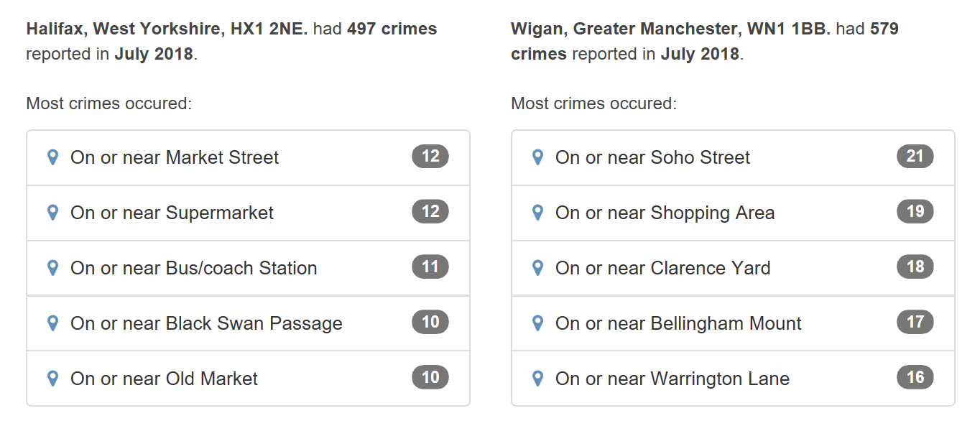Select the Warrington Lane list row
980x426 pixels.
[x=733, y=378]
